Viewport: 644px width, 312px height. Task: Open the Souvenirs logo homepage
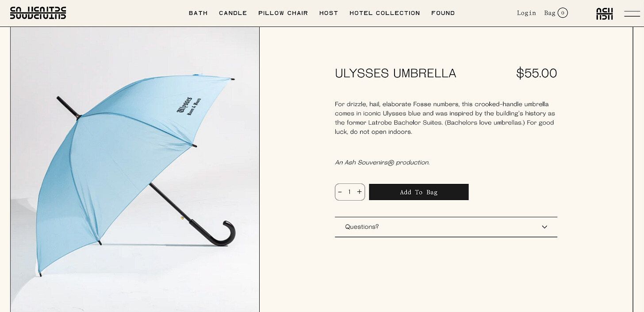pyautogui.click(x=38, y=13)
